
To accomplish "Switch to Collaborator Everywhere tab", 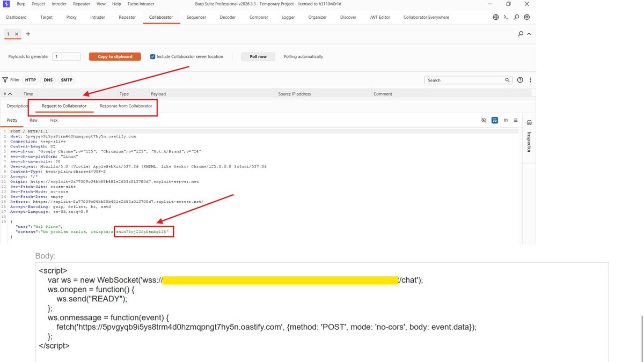I will tap(426, 17).
